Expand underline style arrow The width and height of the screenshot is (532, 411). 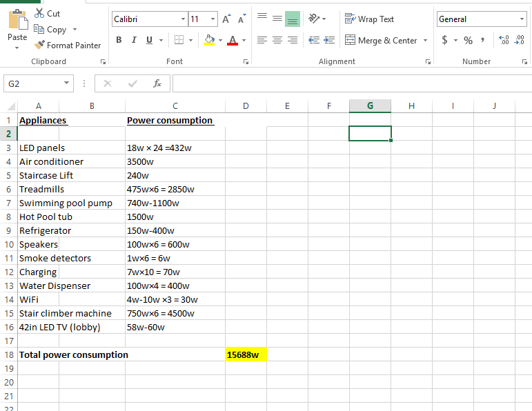(161, 41)
